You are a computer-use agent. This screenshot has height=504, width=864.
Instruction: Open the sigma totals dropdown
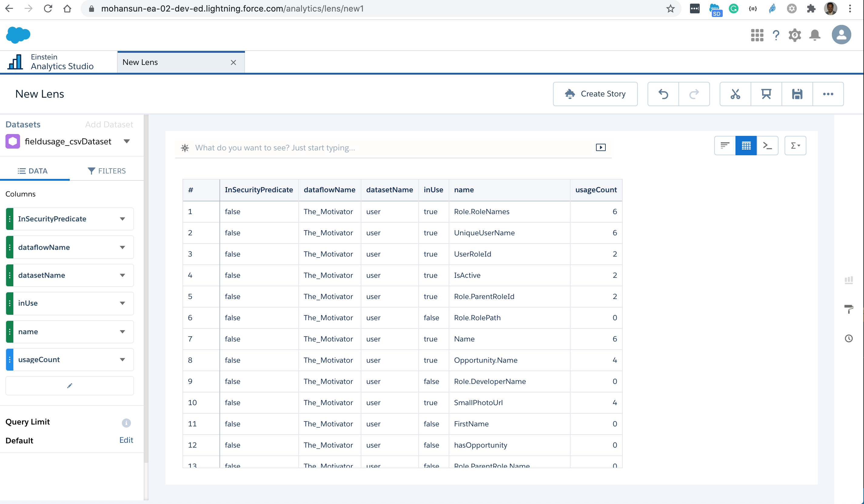click(795, 146)
